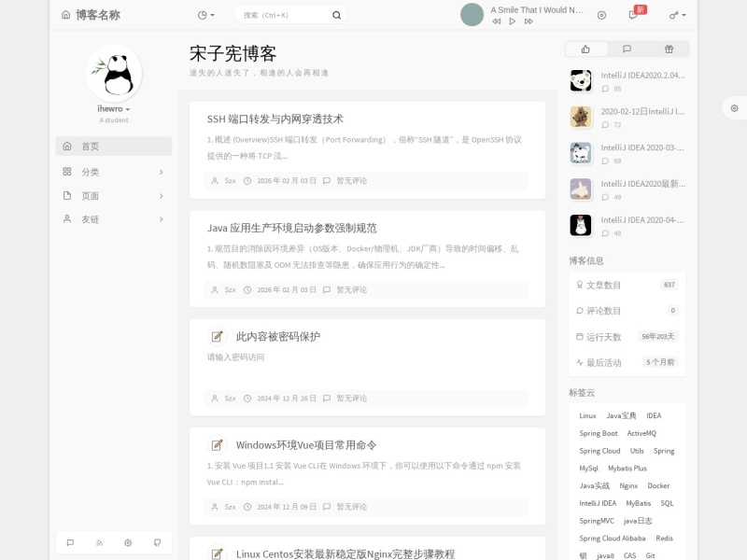Viewport: 747px width, 560px height.
Task: Switch to the gift tab in sidebar
Action: (x=669, y=49)
